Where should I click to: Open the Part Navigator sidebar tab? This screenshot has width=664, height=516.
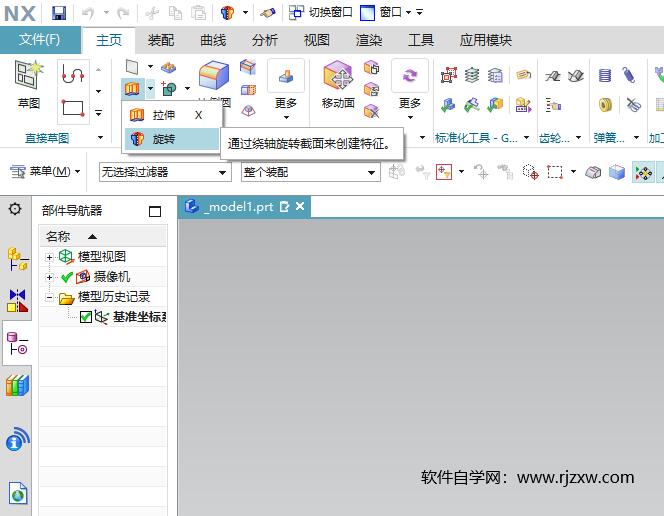point(17,343)
